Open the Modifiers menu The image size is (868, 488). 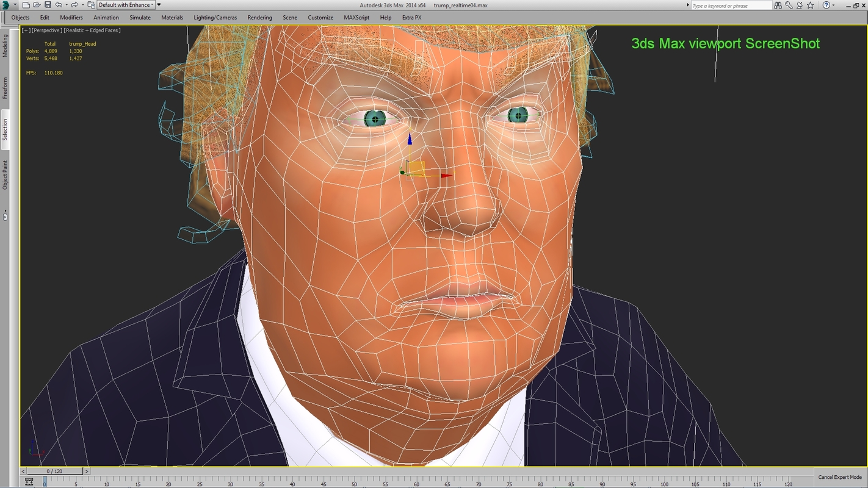tap(71, 18)
